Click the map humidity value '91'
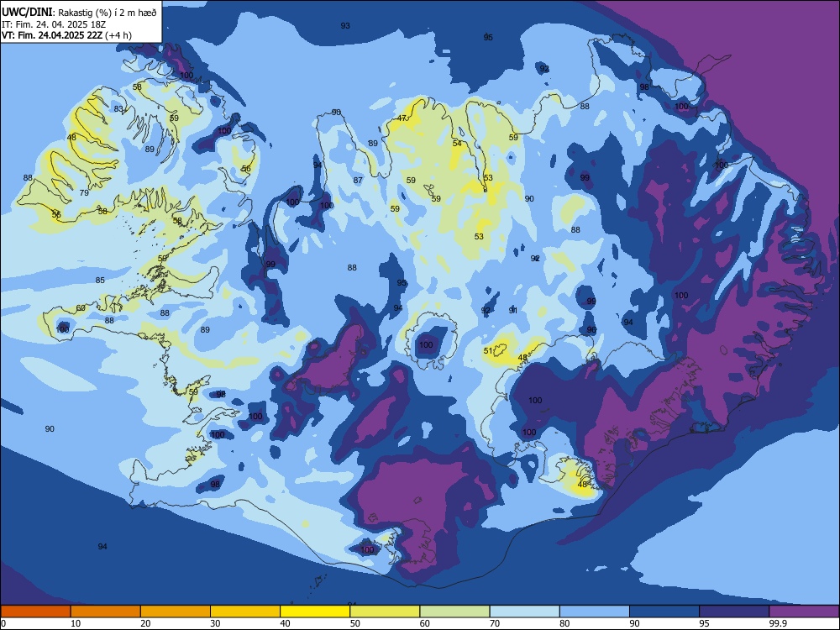Viewport: 840px width, 630px height. pyautogui.click(x=513, y=310)
